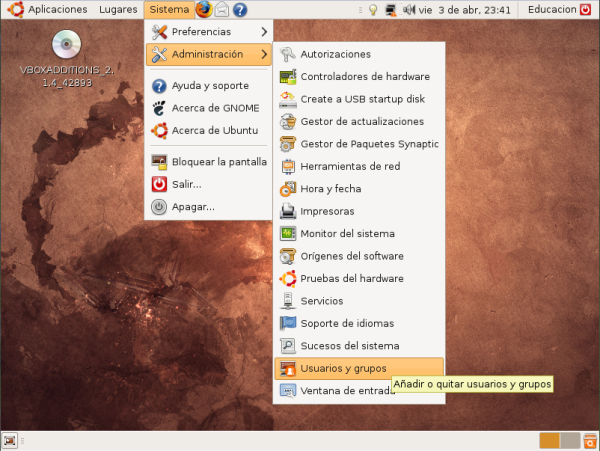
Task: Launch Firefox from the top panel
Action: tap(204, 10)
